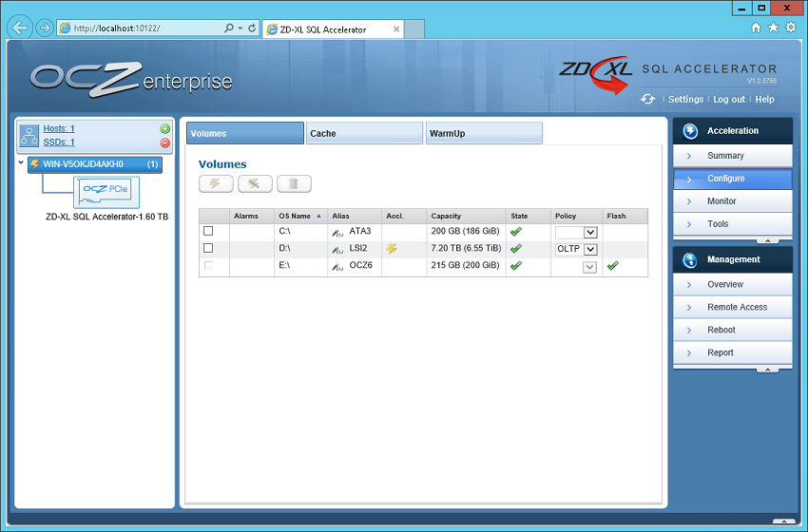Open the browser tools gear icon
Screen dimensions: 808x532
pyautogui.click(x=791, y=28)
